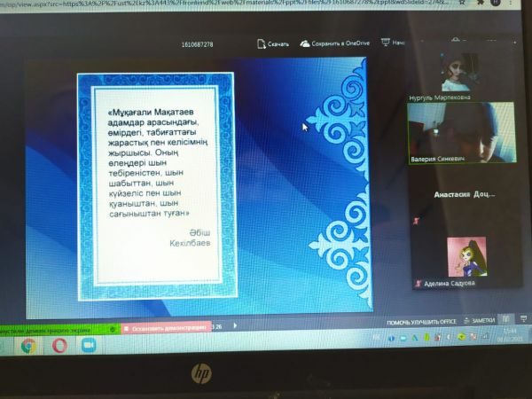Image resolution: width=532 pixels, height=399 pixels.
Task: Click the OneDrive cloud icon
Action: tap(305, 42)
